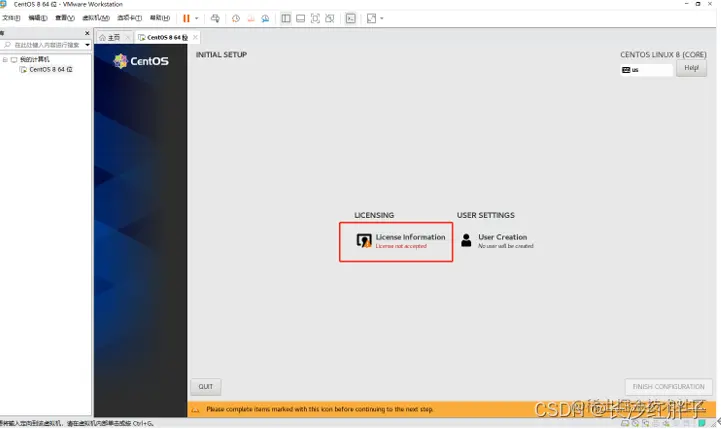Switch to the Home (主页) tab

pyautogui.click(x=110, y=37)
